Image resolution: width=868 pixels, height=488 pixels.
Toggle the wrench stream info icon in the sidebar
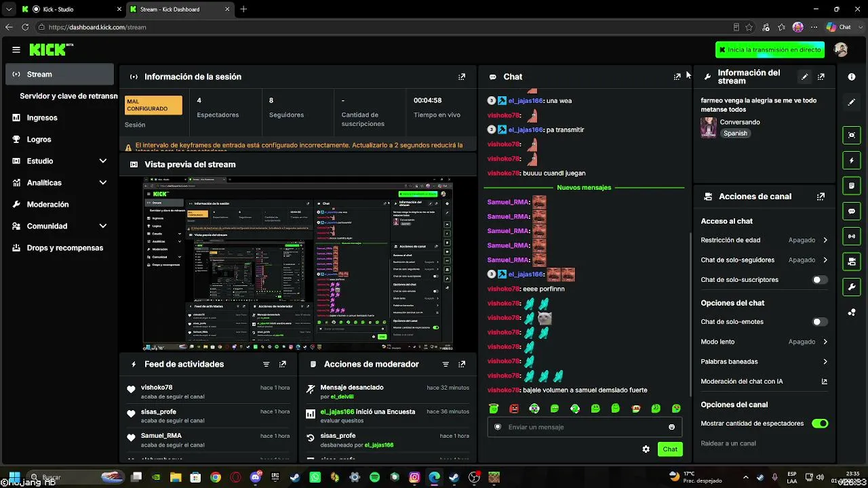coord(852,287)
